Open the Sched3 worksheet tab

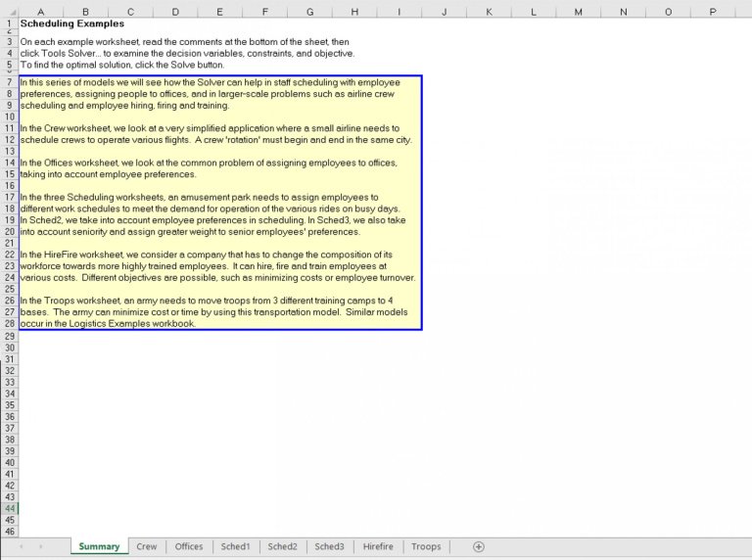(329, 546)
